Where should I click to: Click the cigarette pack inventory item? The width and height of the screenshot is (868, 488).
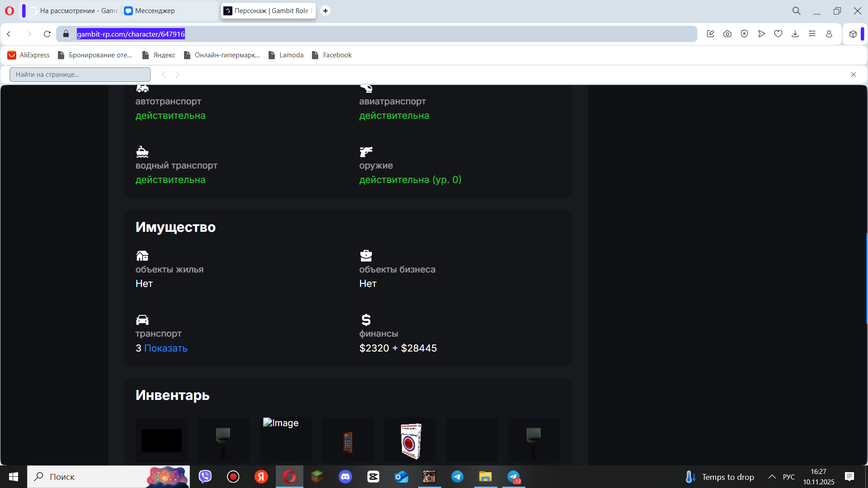[x=410, y=441]
